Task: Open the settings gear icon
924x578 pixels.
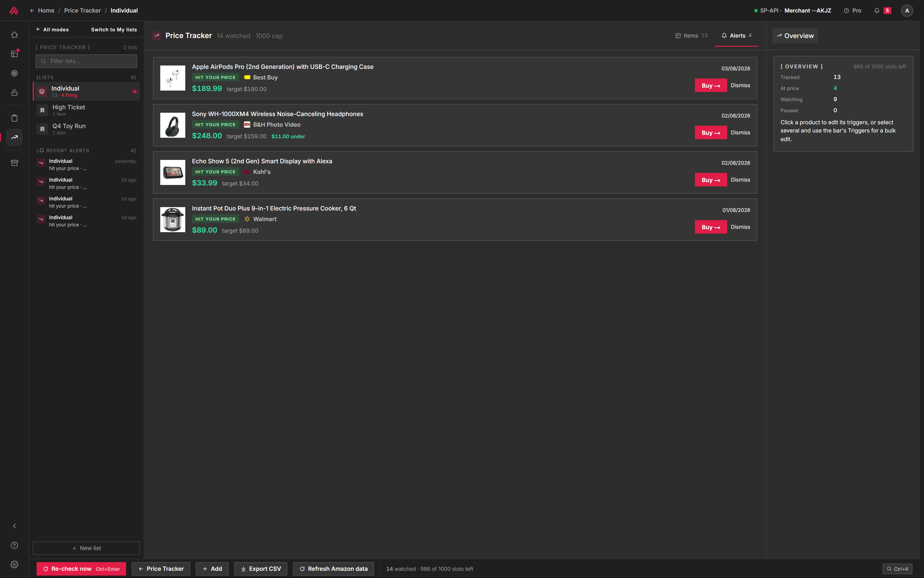Action: [14, 565]
